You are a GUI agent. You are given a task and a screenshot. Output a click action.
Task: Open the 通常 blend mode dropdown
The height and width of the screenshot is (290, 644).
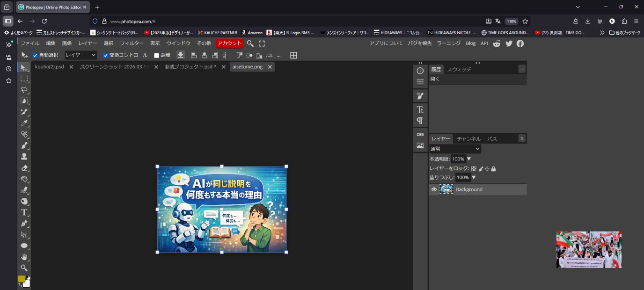pyautogui.click(x=454, y=149)
